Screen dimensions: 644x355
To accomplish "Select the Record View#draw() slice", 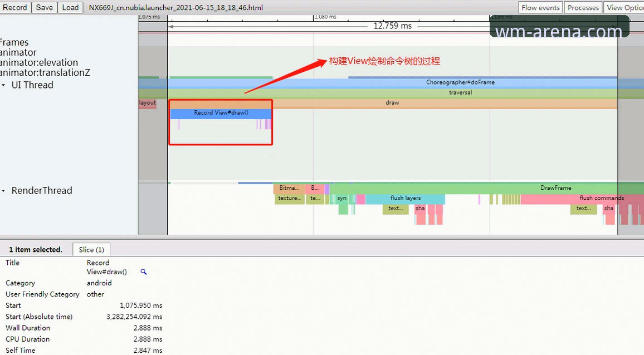I will pos(221,113).
